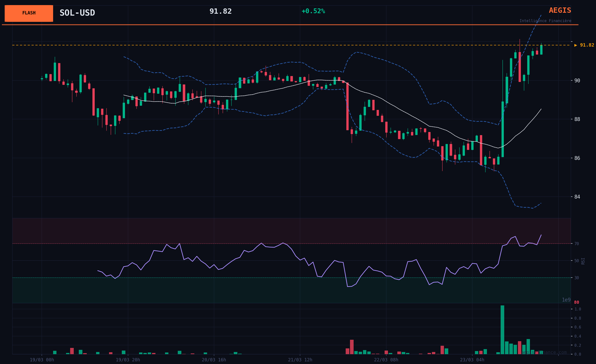Click the 90 price axis label
This screenshot has width=596, height=364.
(x=577, y=81)
